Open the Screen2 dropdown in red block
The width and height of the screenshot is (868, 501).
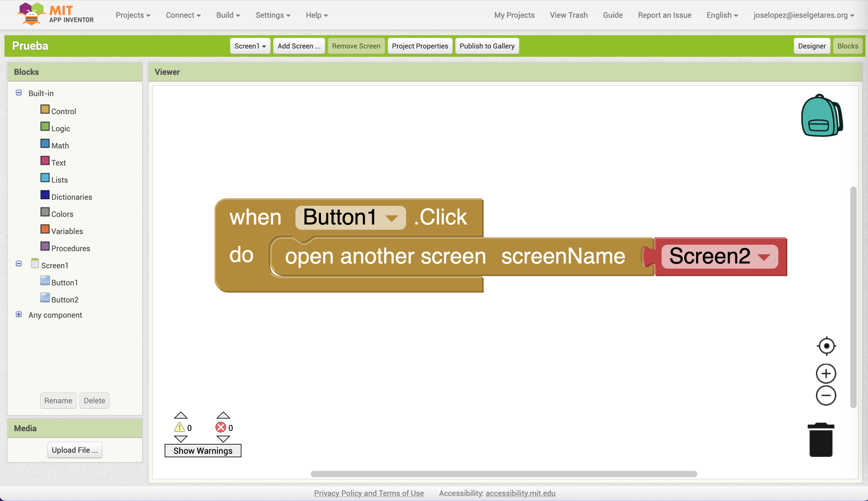[x=764, y=257]
